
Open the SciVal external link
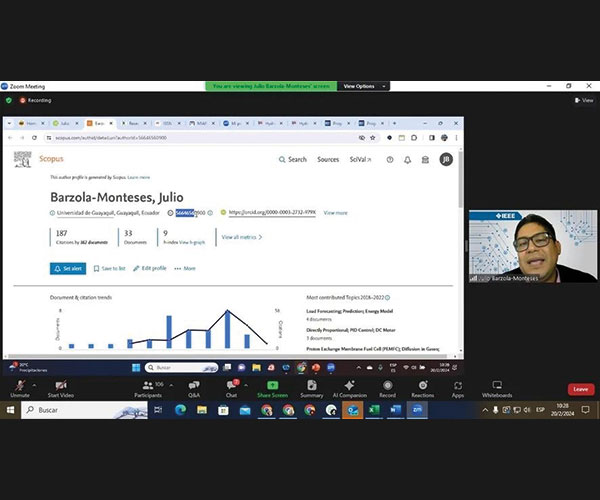[360, 160]
